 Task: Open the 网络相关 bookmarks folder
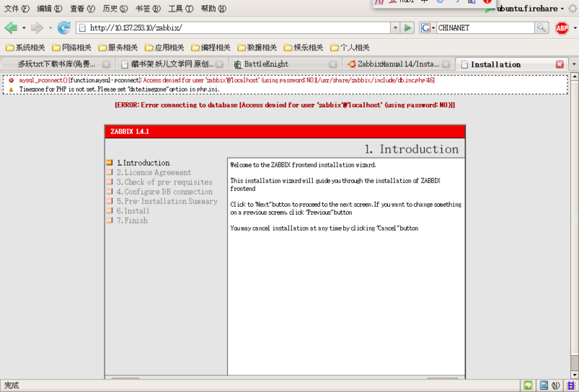click(72, 47)
